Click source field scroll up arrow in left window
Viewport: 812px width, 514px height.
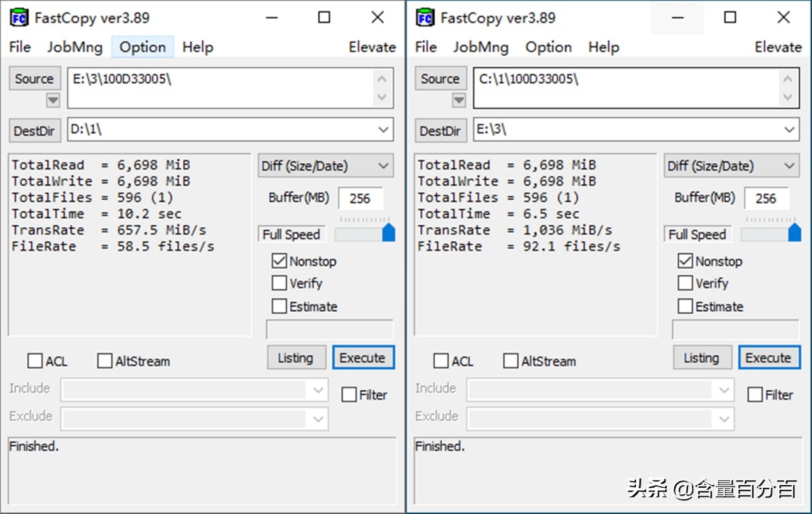pyautogui.click(x=382, y=79)
